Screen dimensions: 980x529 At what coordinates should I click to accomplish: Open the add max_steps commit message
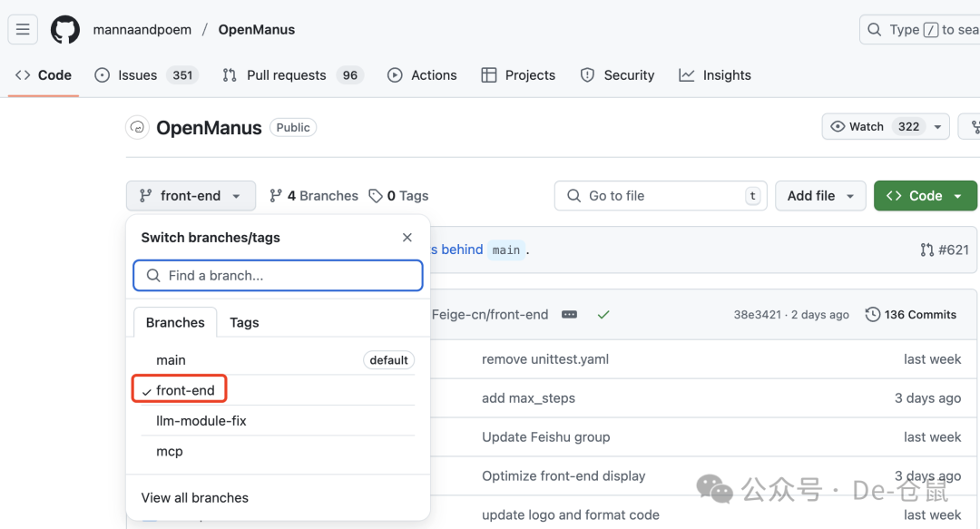pos(528,398)
